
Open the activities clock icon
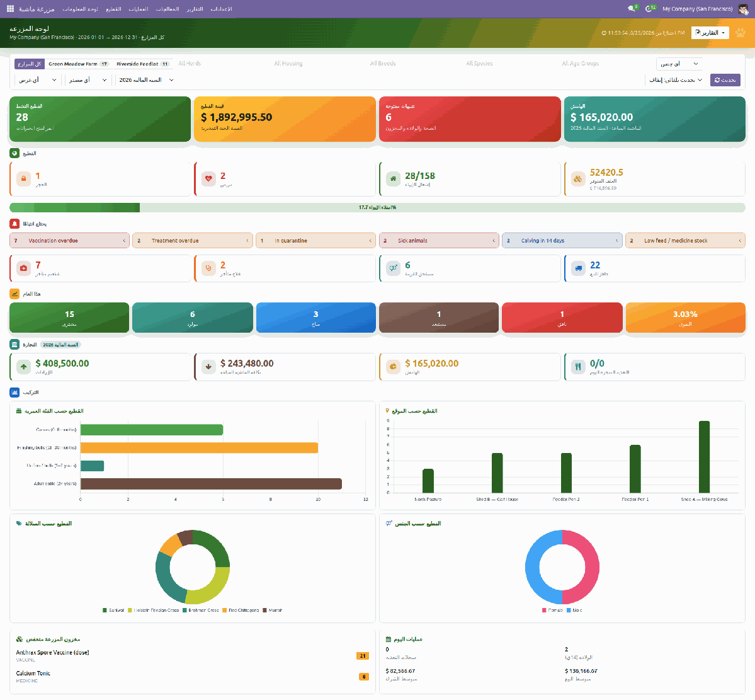649,9
